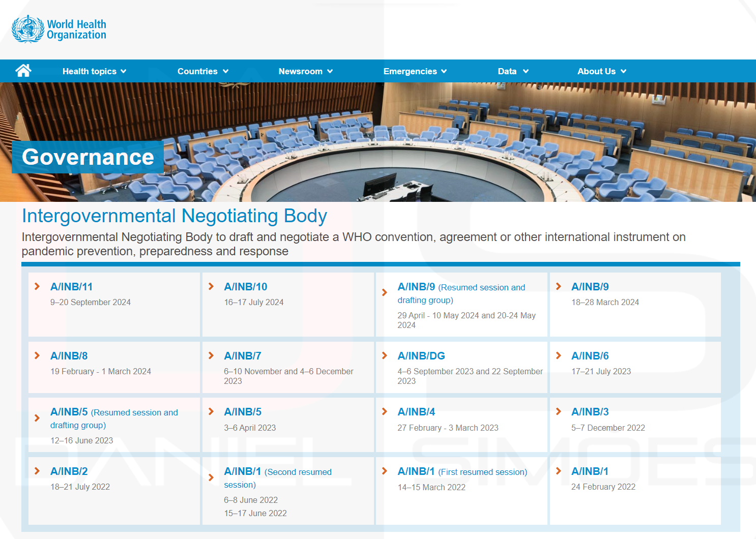Open the A/INB/6 session link

tap(590, 356)
